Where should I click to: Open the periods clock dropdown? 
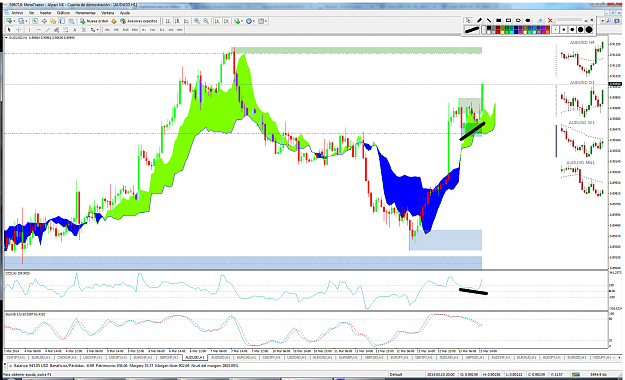[x=251, y=21]
